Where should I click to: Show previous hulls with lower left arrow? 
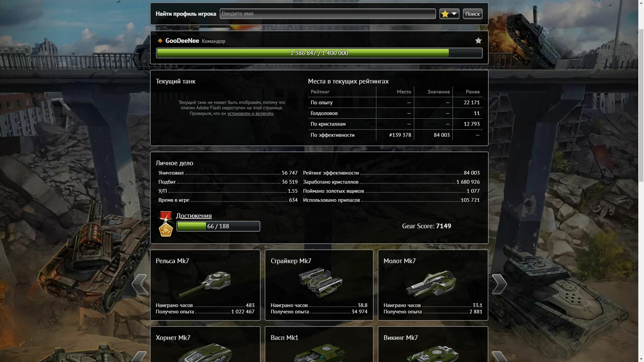(139, 357)
